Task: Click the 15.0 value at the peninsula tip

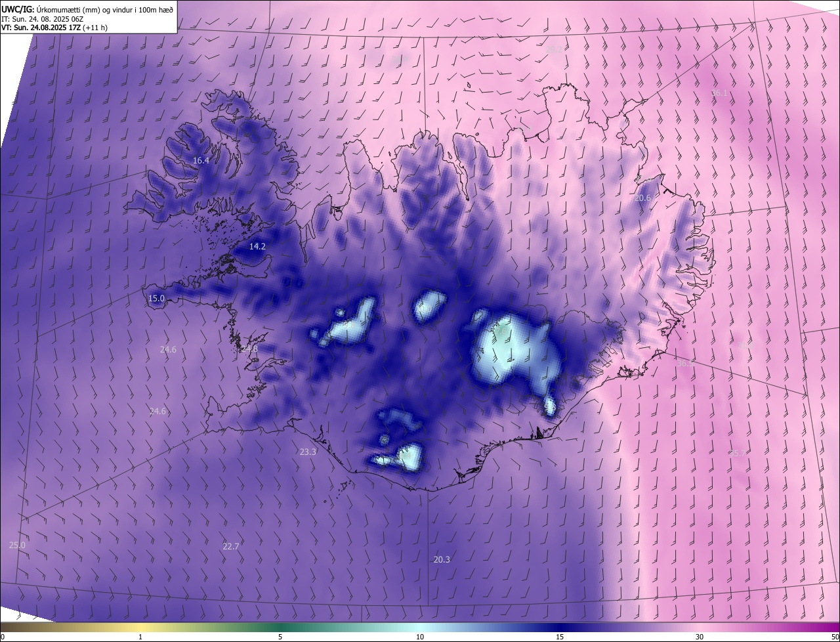Action: point(156,299)
